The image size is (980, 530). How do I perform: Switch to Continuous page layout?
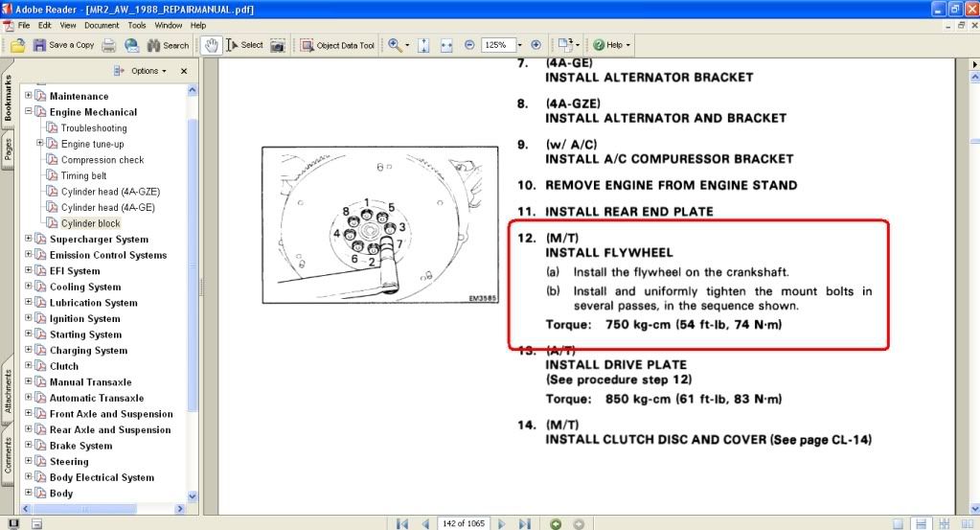pyautogui.click(x=921, y=523)
